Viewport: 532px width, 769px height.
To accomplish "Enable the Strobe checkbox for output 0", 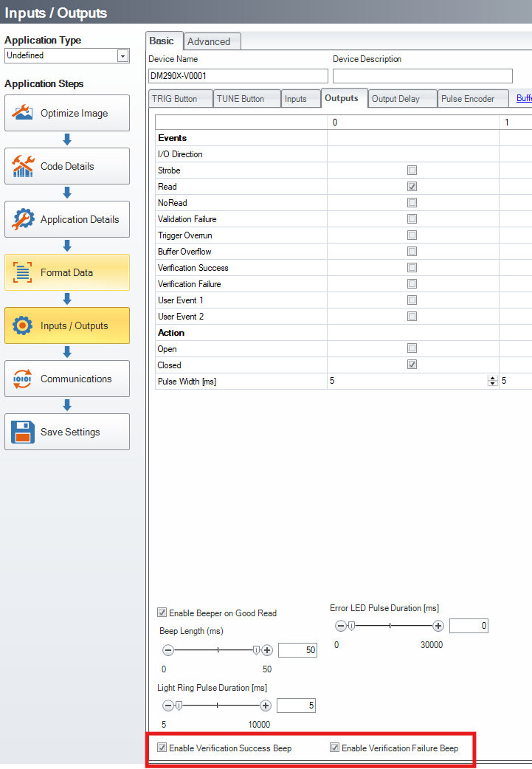I will tap(412, 170).
